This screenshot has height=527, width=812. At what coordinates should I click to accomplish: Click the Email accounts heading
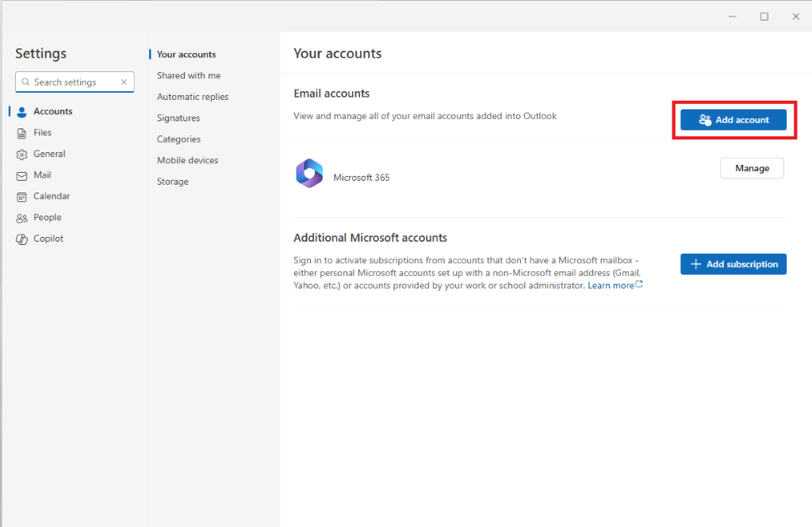tap(331, 94)
